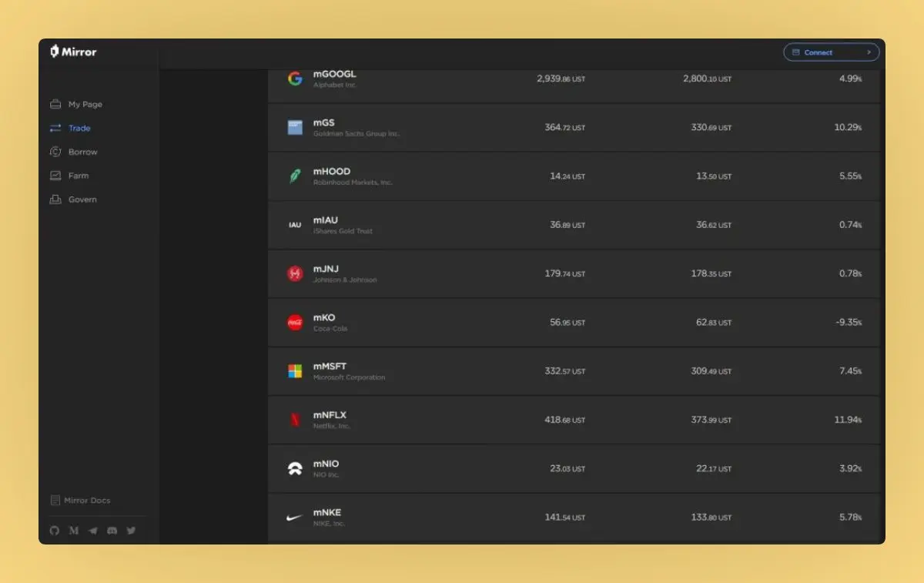This screenshot has width=924, height=583.
Task: Click the Nike swoosh icon
Action: point(295,518)
